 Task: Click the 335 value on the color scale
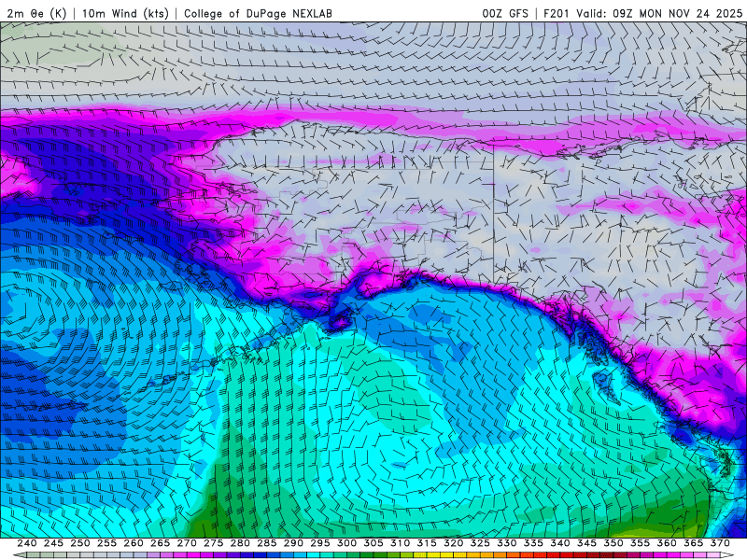533,543
